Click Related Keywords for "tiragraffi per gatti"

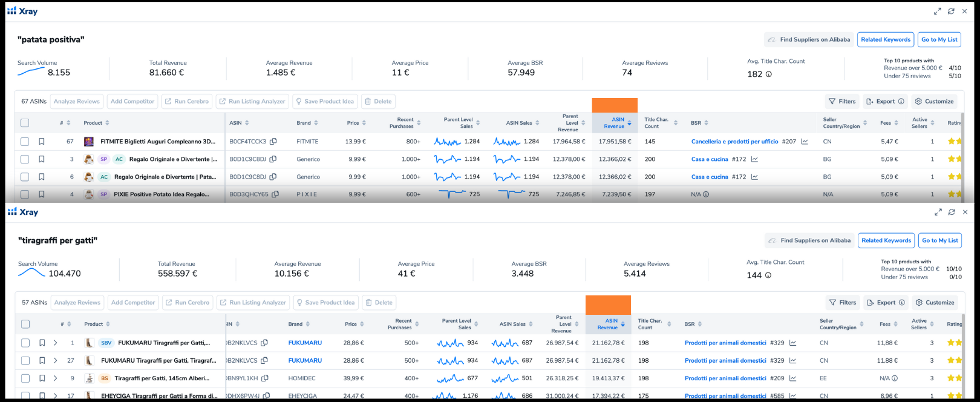click(x=886, y=240)
